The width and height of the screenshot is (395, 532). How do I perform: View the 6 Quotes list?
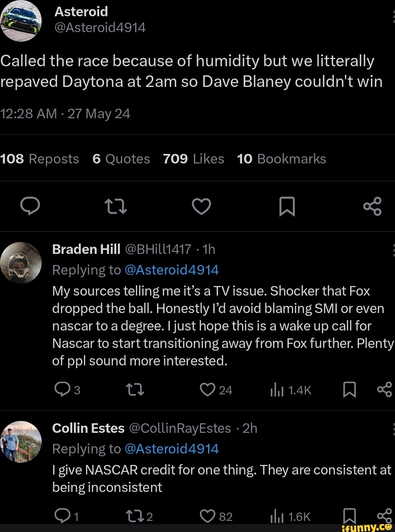pyautogui.click(x=121, y=159)
